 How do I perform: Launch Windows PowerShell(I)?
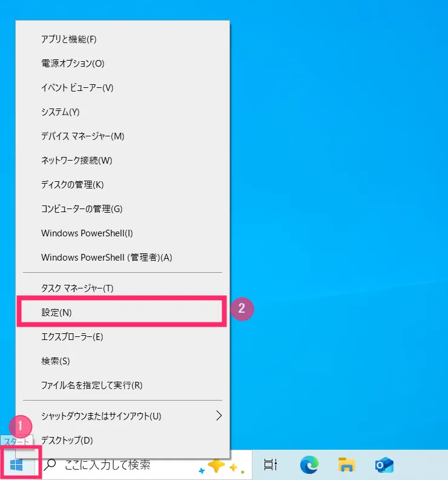122,233
